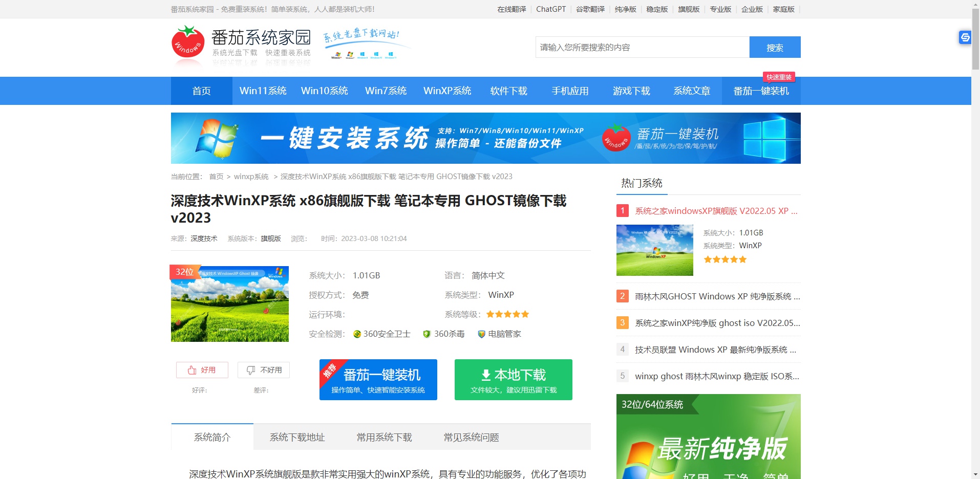Image resolution: width=980 pixels, height=479 pixels.
Task: Click the 最新纯净版 32位/64位系统 banner
Action: coord(709,437)
